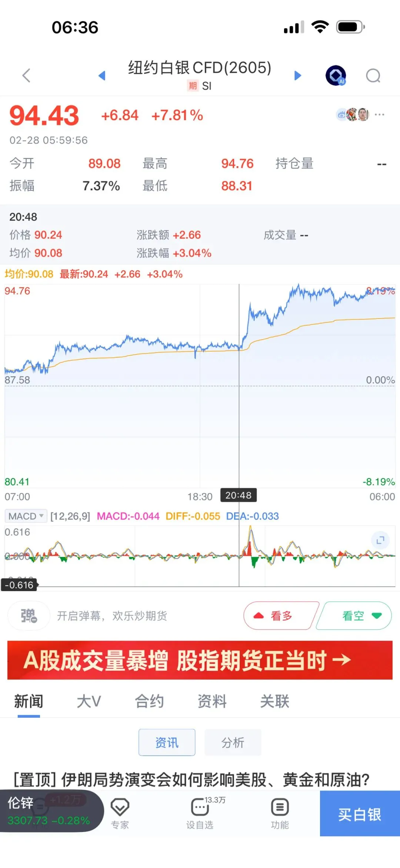Viewport: 400px width, 868px height.
Task: Switch to previous contract with left triangle
Action: click(102, 76)
